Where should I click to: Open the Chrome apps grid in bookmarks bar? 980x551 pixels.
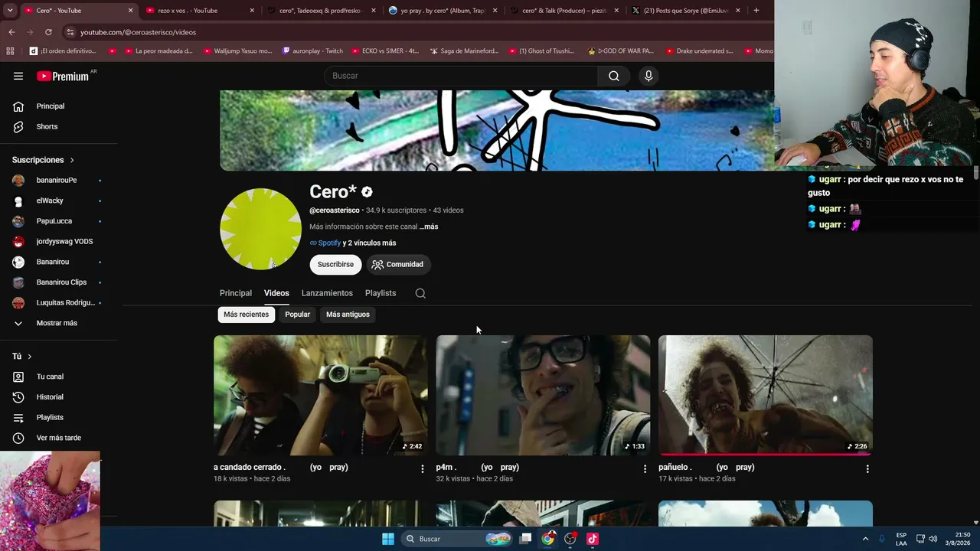[x=10, y=51]
